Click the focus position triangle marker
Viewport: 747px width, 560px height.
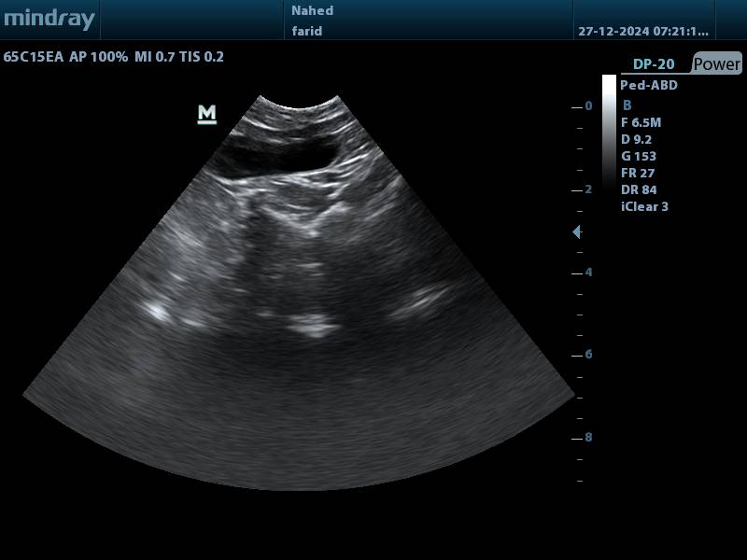point(576,231)
